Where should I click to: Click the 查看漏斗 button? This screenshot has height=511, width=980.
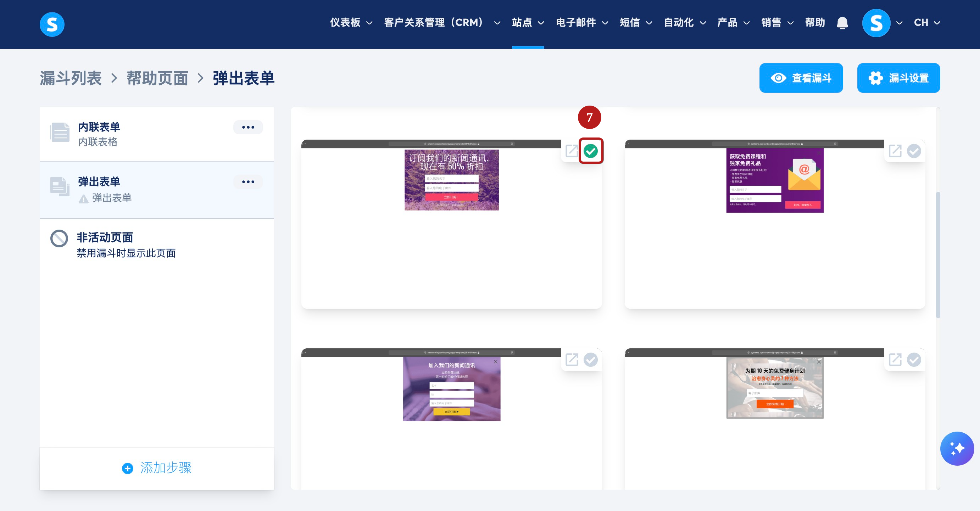801,78
